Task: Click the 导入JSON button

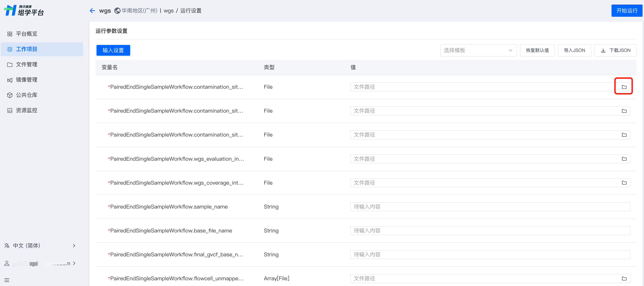Action: 574,50
